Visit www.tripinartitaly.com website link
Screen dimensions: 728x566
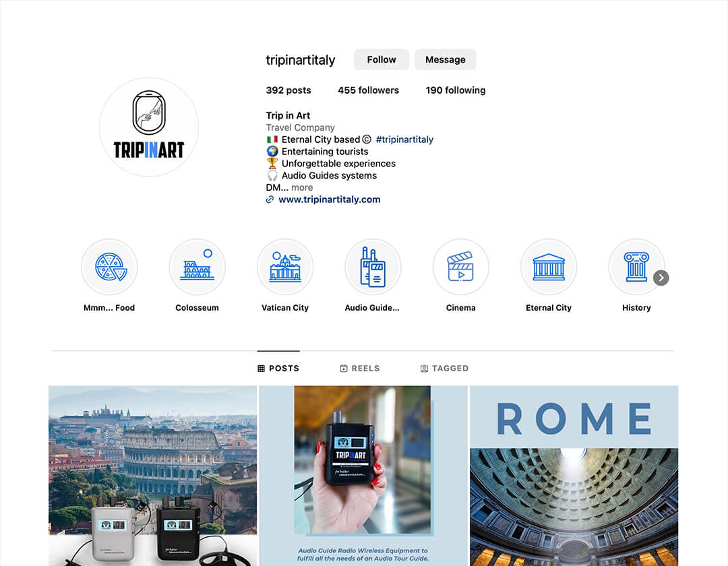coord(329,199)
